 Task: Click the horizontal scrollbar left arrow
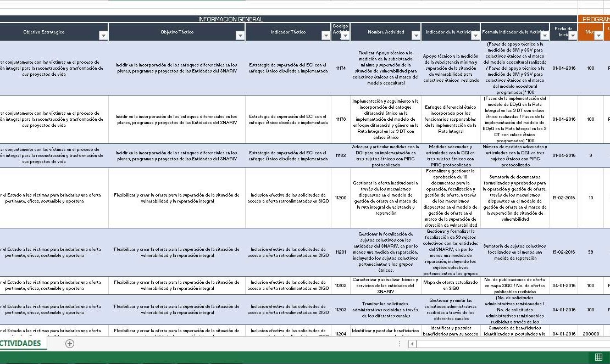[x=412, y=344]
